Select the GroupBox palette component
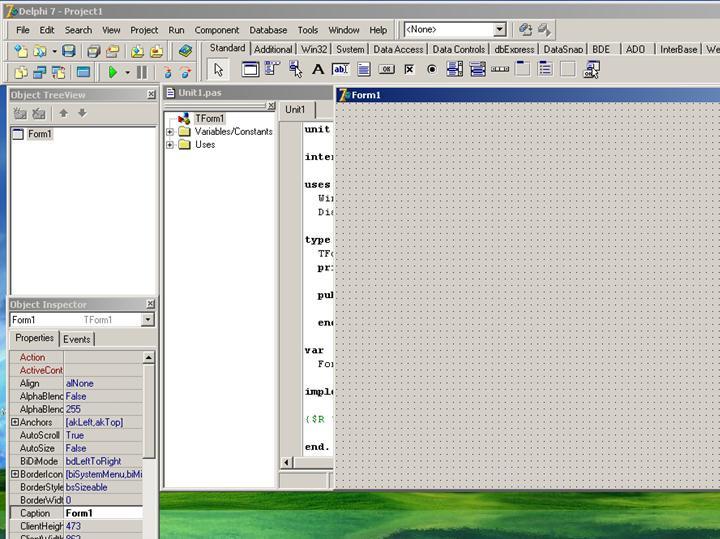The width and height of the screenshot is (720, 539). pos(523,70)
